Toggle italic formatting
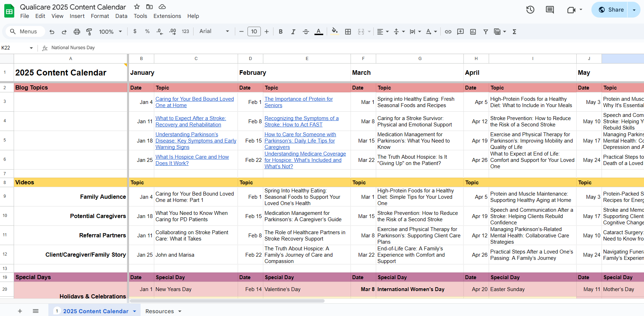The height and width of the screenshot is (316, 644). tap(293, 32)
